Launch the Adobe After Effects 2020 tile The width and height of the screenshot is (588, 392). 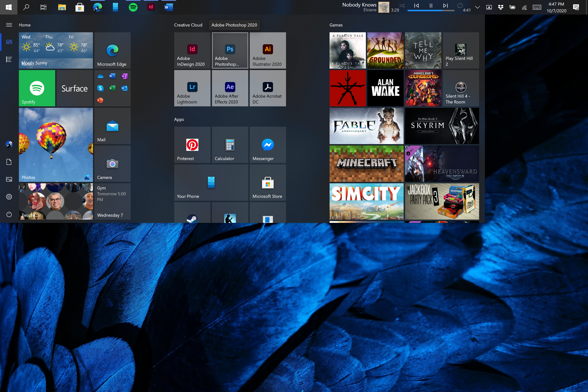pos(230,88)
